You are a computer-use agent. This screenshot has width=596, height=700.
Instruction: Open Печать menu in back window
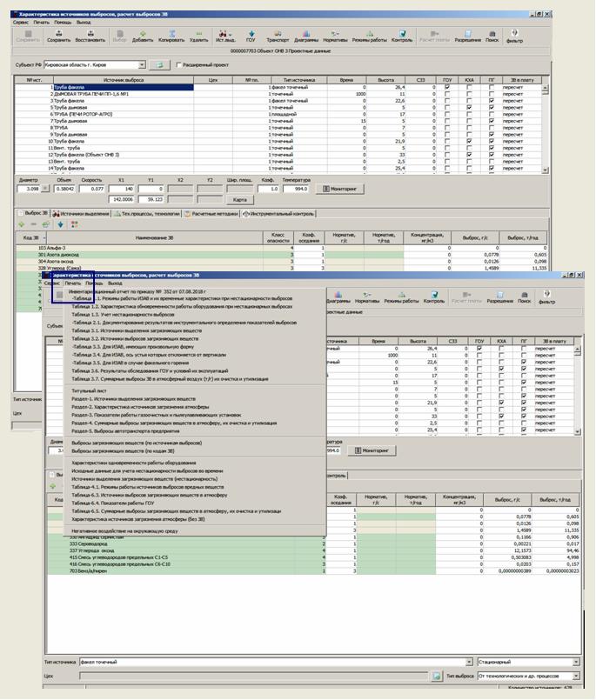42,23
